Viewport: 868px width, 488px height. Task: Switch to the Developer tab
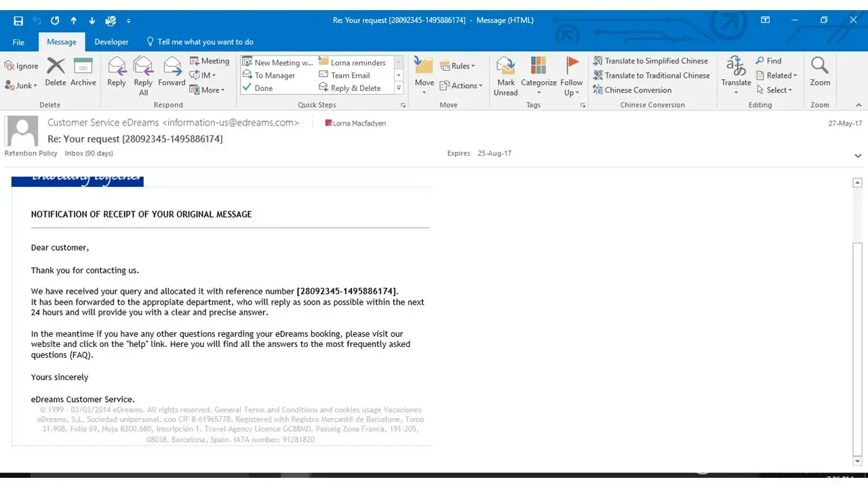point(111,42)
